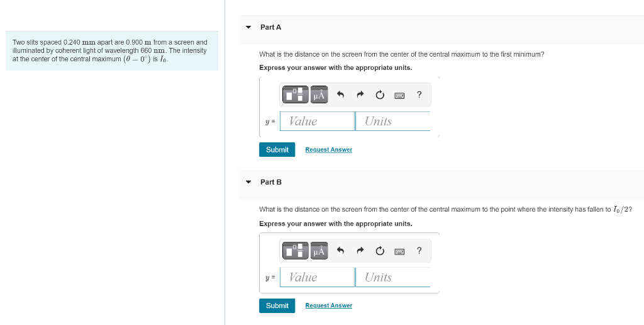Collapse the Part A section
Viewport: 644px width, 325px height.
[248, 27]
